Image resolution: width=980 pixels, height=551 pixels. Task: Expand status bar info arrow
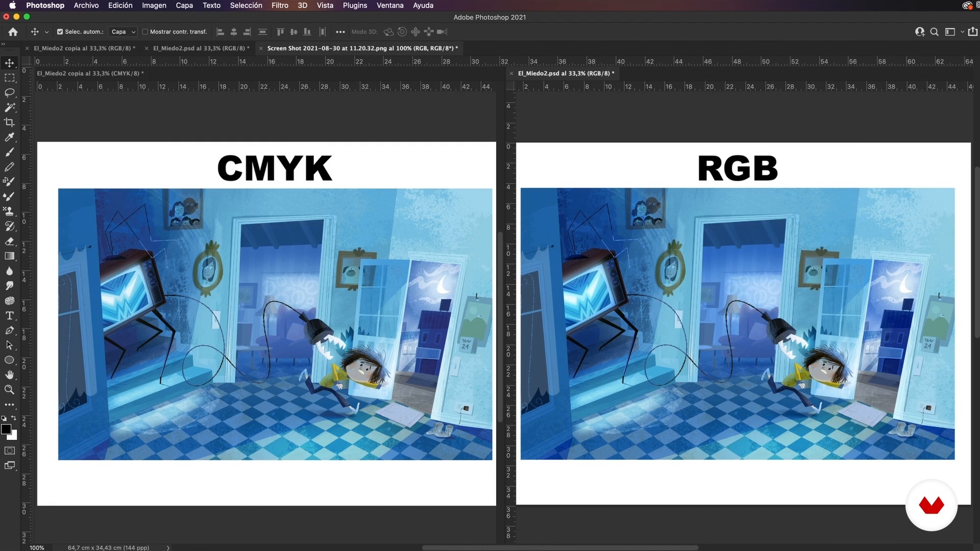(x=168, y=547)
